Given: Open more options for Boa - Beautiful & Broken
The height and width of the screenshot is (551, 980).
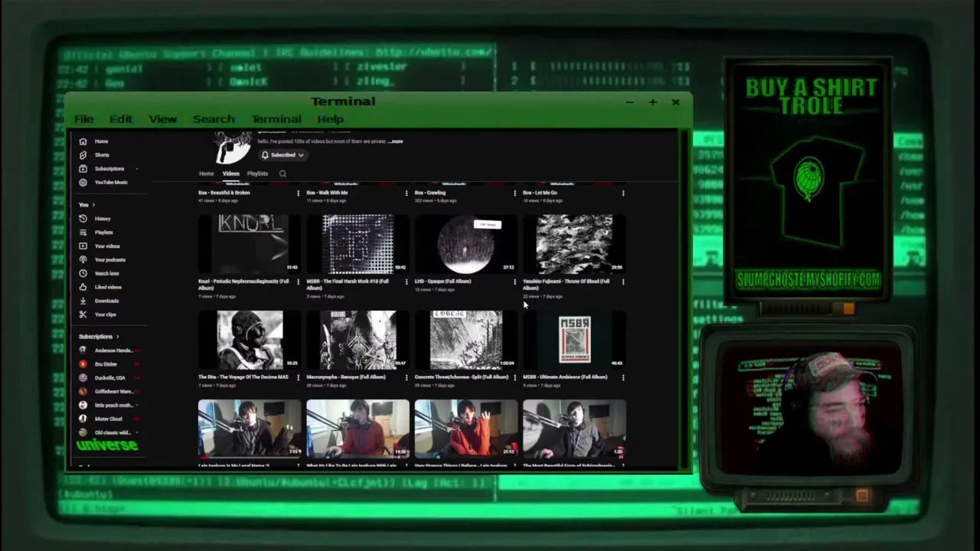Looking at the screenshot, I should [x=298, y=194].
